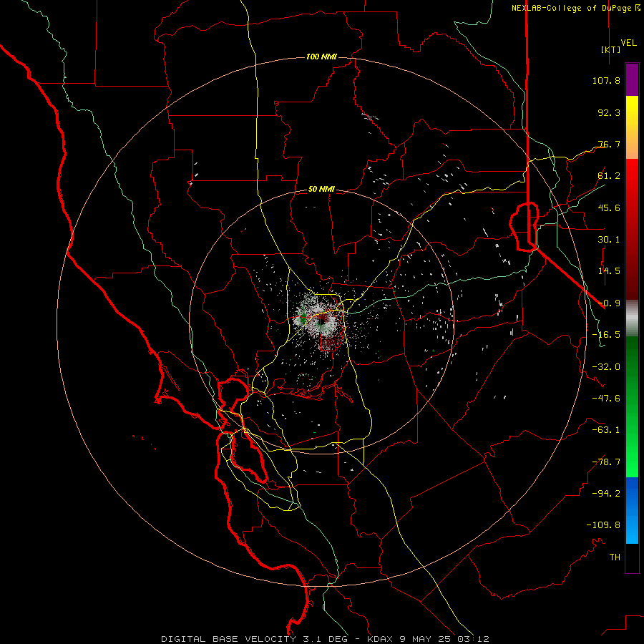Click the 61.2 velocity scale value

click(x=609, y=176)
